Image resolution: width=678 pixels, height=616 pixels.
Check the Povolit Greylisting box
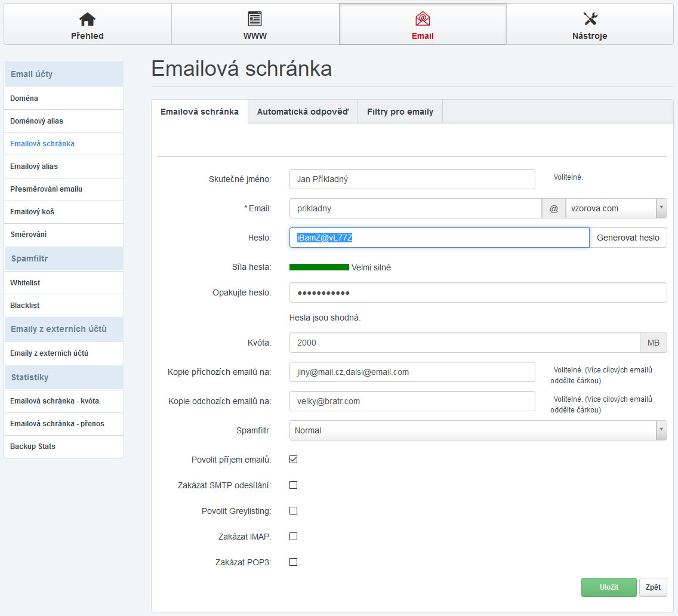293,511
